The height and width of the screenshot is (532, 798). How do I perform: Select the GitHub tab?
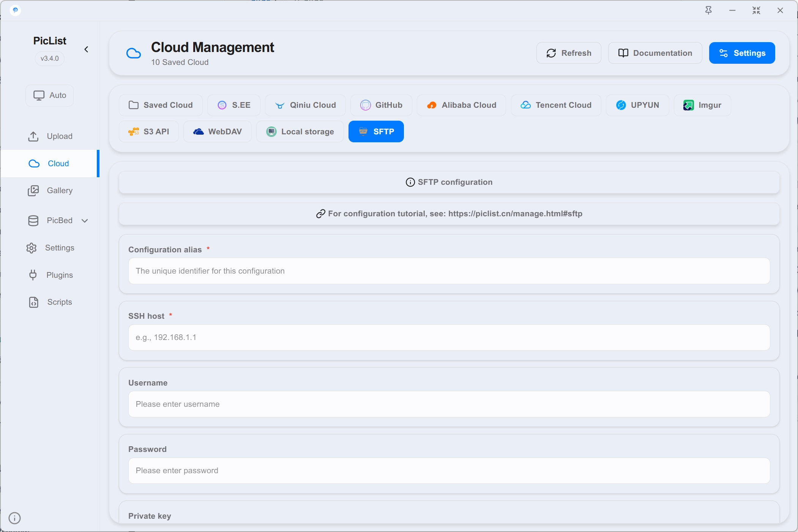point(381,105)
